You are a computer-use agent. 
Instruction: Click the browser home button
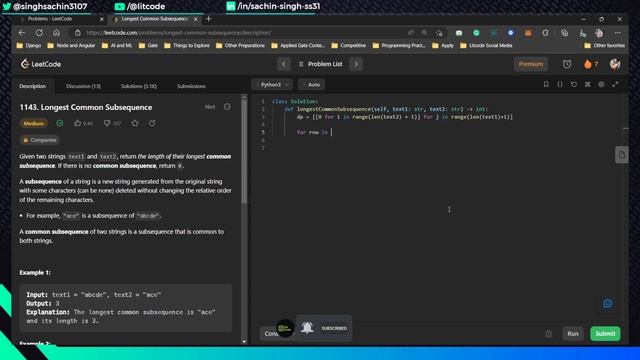click(56, 33)
